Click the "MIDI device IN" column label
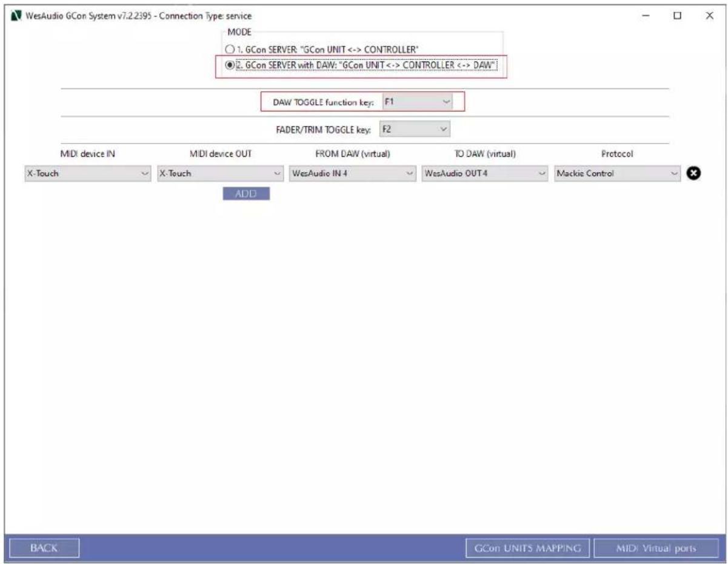Image resolution: width=728 pixels, height=564 pixels. [x=88, y=154]
